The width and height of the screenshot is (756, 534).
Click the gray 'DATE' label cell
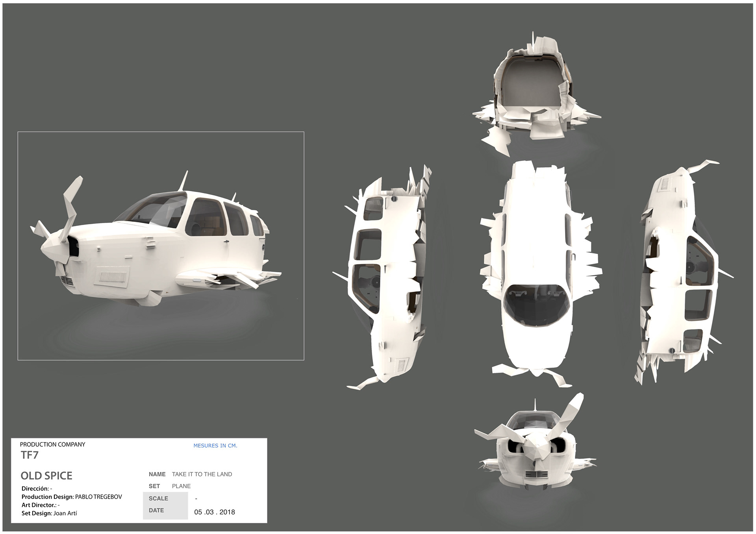coord(157,510)
